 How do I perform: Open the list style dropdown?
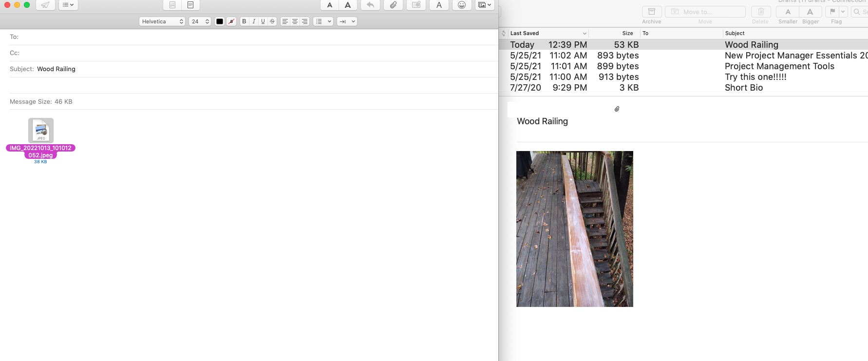[323, 21]
